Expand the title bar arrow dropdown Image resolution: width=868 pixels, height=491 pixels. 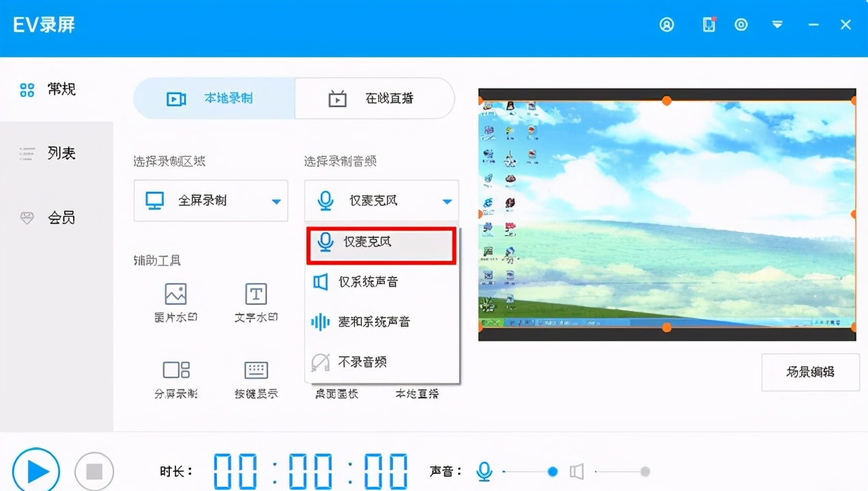(777, 25)
